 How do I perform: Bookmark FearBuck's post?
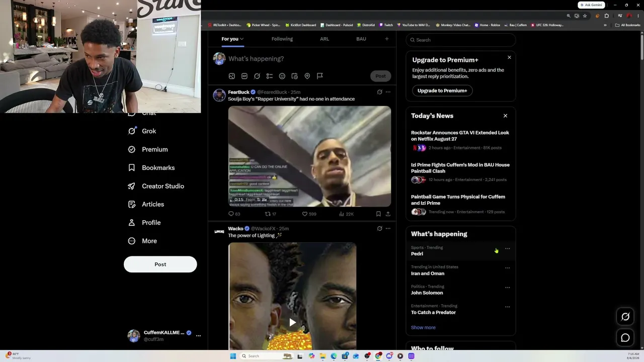click(378, 214)
